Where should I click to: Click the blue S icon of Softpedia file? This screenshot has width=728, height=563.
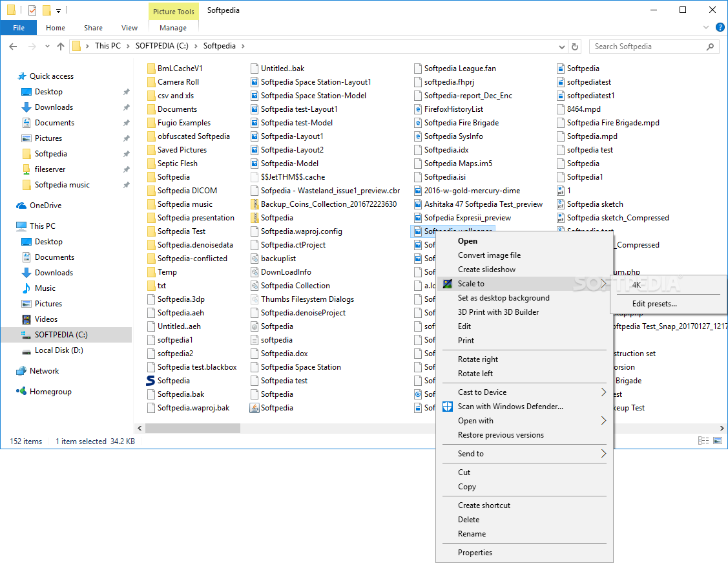tap(151, 381)
